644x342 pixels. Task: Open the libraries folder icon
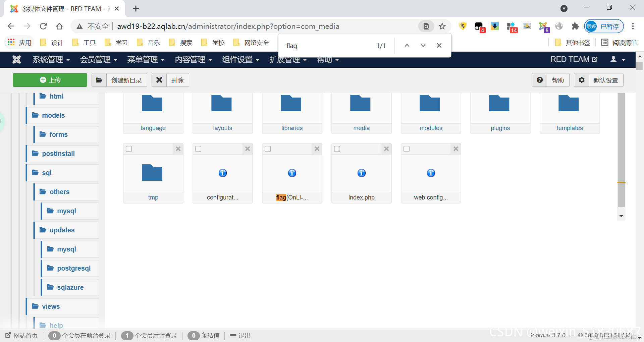(291, 103)
